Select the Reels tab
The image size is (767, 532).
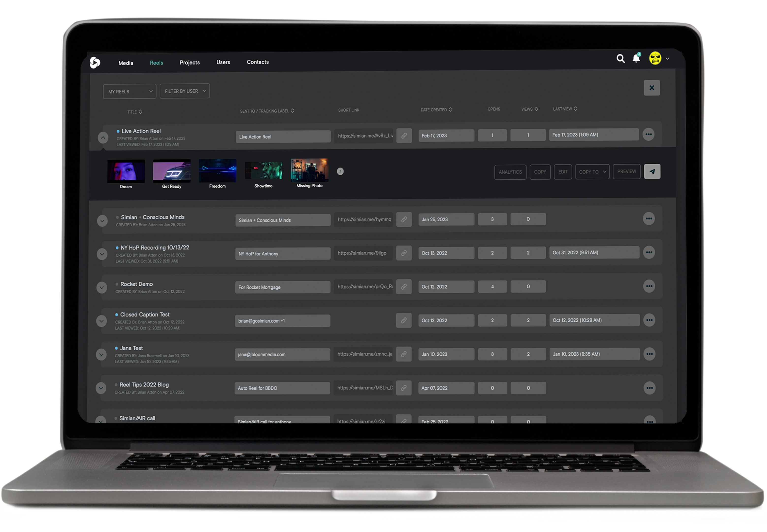156,63
